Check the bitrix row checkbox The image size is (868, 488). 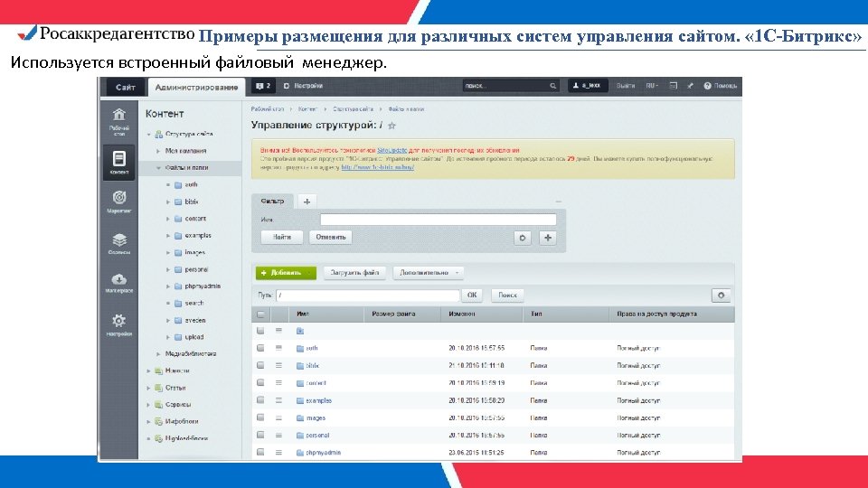(x=260, y=366)
